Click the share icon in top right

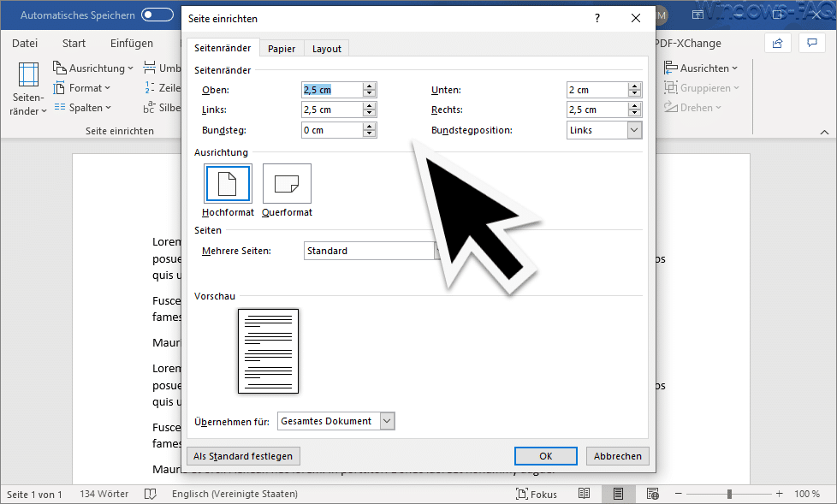(778, 44)
